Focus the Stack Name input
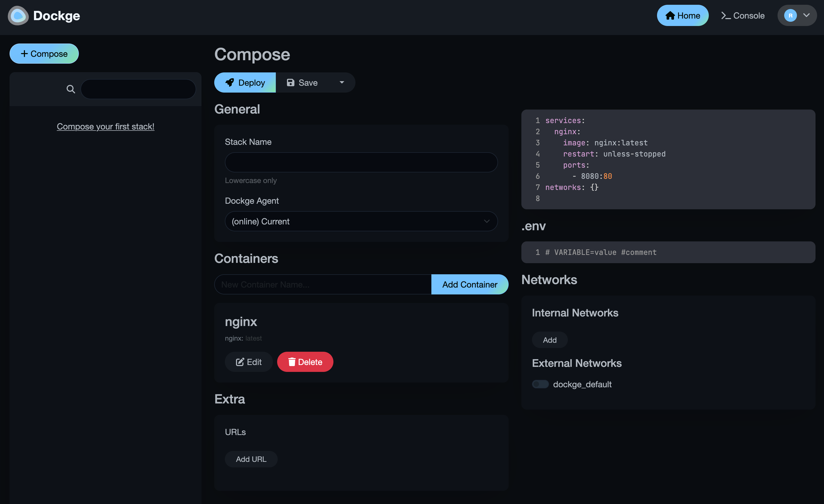The height and width of the screenshot is (504, 824). 361,162
